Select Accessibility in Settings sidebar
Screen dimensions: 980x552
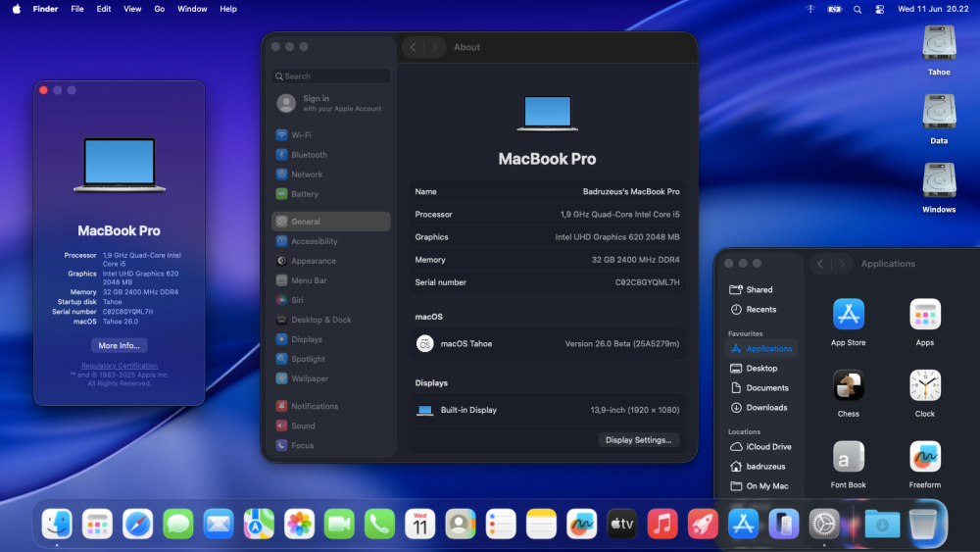click(331, 241)
